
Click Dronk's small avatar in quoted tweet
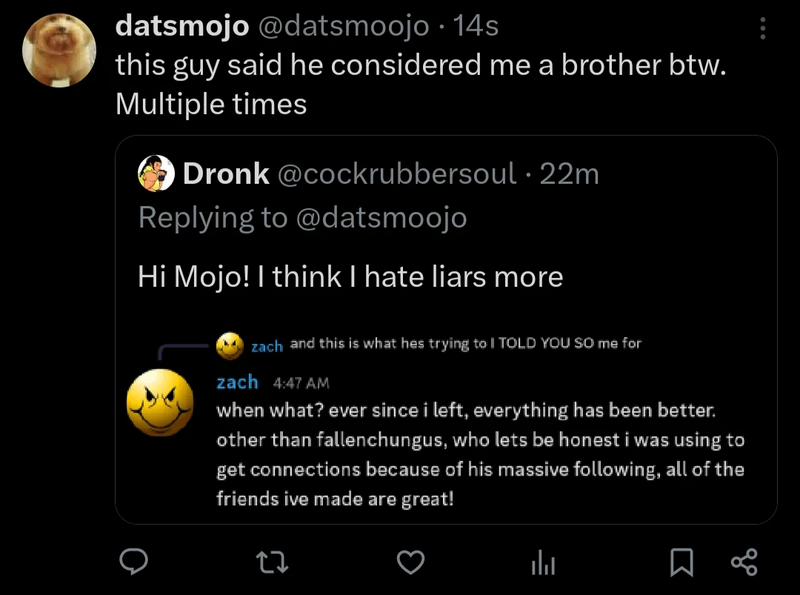tap(155, 174)
